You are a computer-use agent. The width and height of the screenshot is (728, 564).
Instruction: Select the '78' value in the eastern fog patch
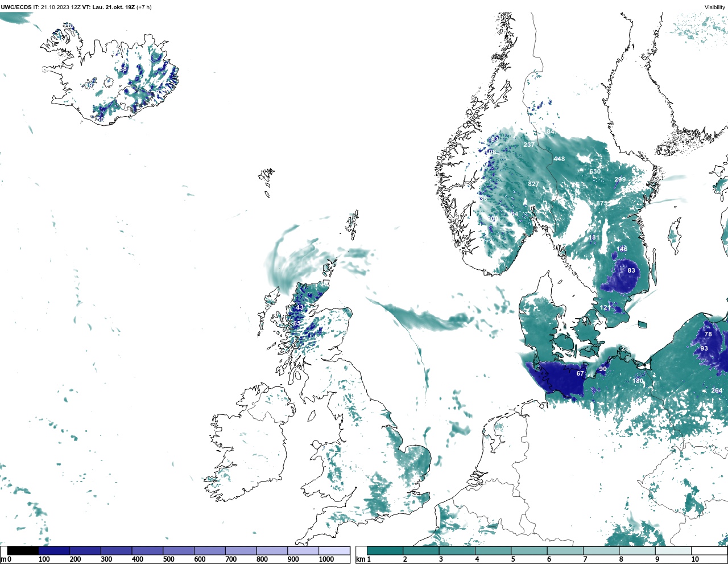tap(708, 334)
